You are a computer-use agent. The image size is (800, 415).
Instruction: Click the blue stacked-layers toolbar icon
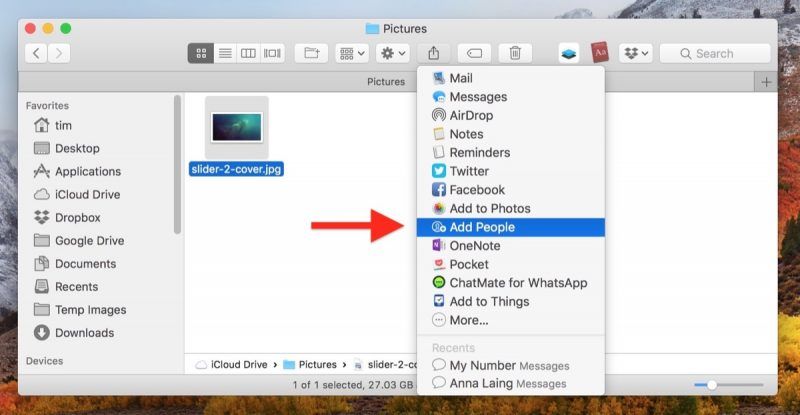coord(567,53)
